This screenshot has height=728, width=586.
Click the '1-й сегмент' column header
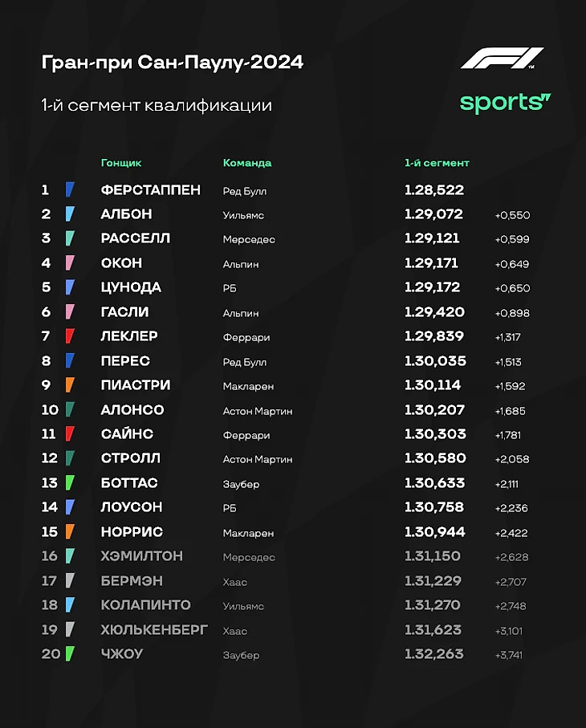point(437,163)
